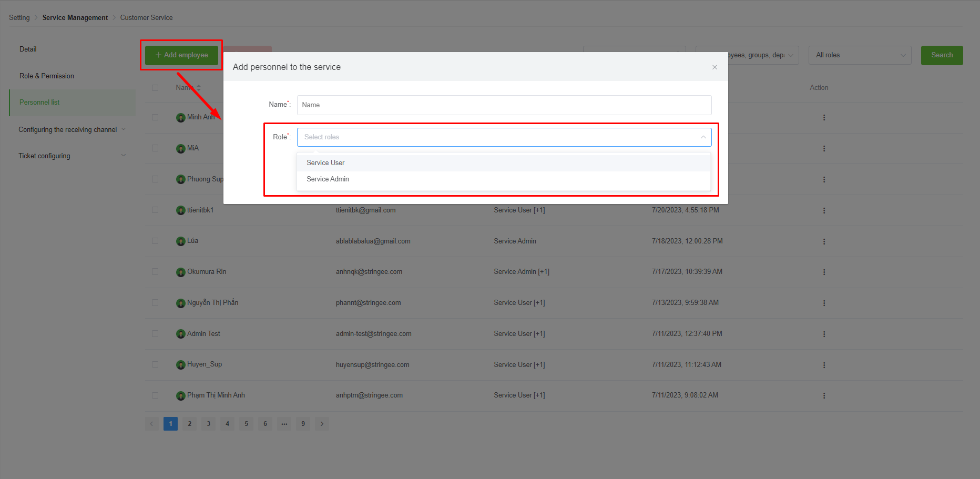Open action menu for Phuong Sup row
The height and width of the screenshot is (479, 980).
coord(824,180)
